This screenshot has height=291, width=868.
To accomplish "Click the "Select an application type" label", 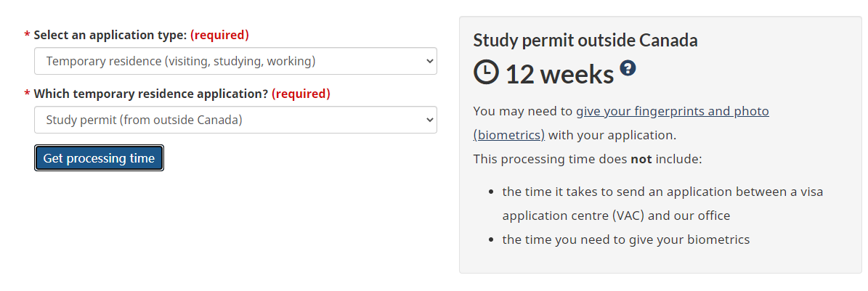I will tap(110, 35).
